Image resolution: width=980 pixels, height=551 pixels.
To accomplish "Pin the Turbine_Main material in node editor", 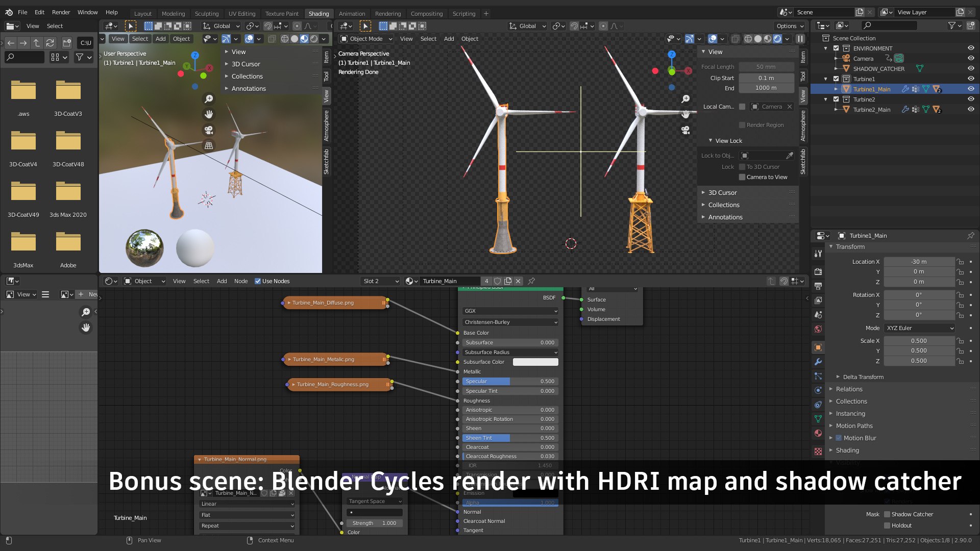I will pos(531,281).
